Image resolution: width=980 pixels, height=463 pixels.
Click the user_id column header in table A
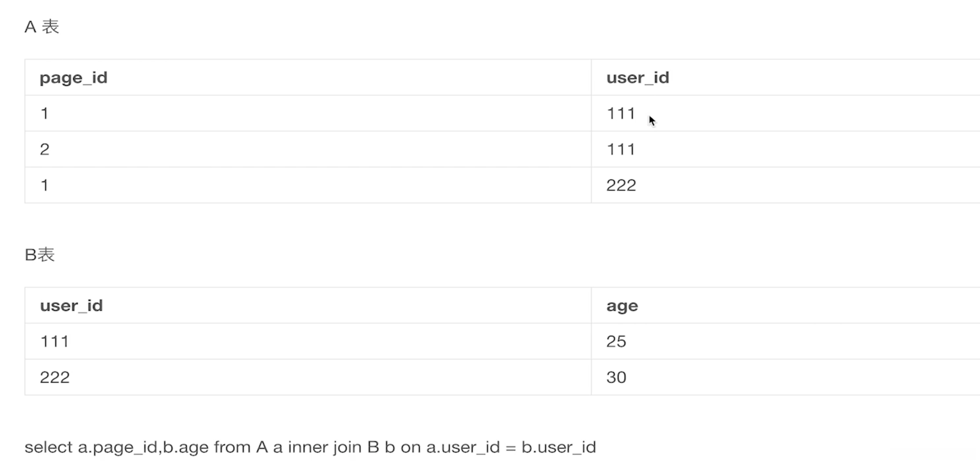(638, 77)
